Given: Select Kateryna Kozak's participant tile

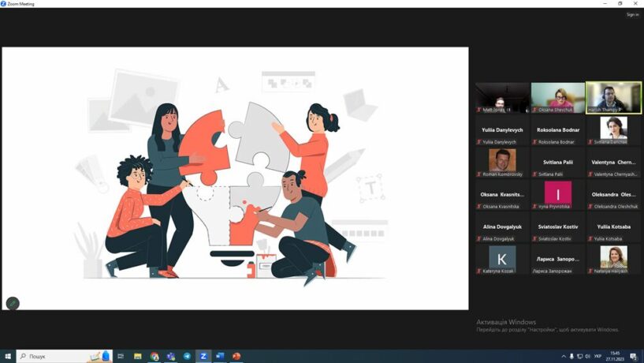Looking at the screenshot, I should pyautogui.click(x=502, y=260).
